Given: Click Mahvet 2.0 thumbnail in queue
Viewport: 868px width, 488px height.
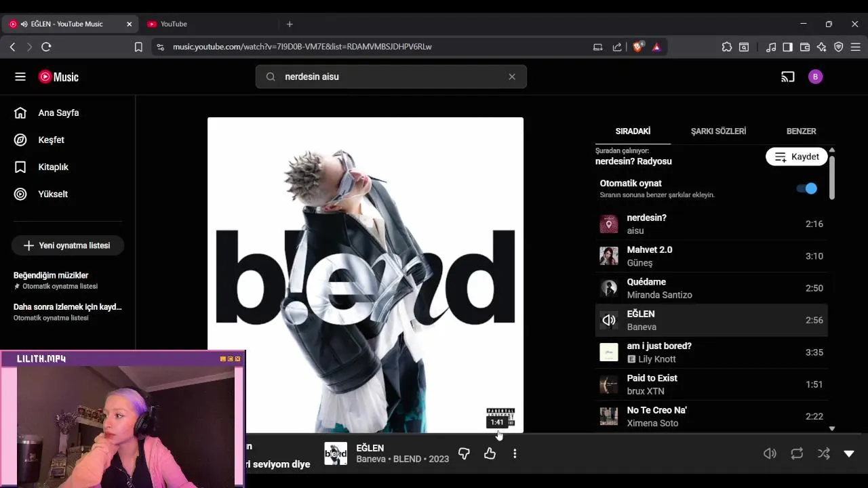Looking at the screenshot, I should coord(609,256).
